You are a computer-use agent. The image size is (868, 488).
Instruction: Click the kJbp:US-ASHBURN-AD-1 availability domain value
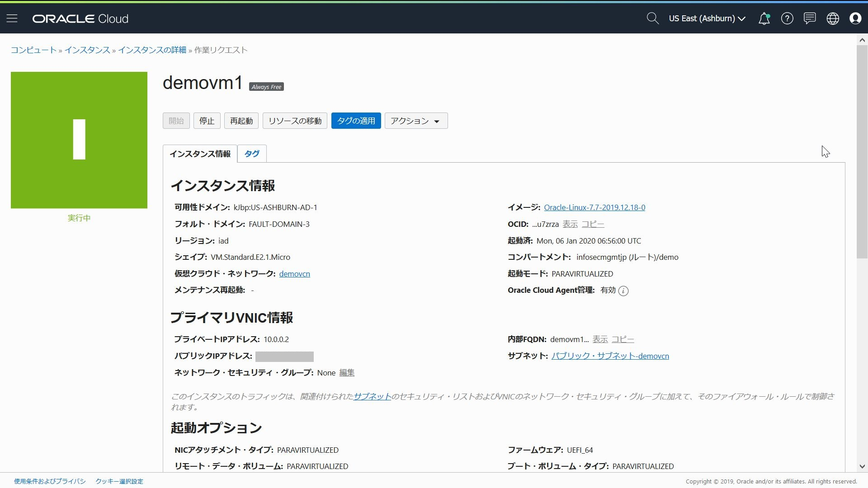275,207
